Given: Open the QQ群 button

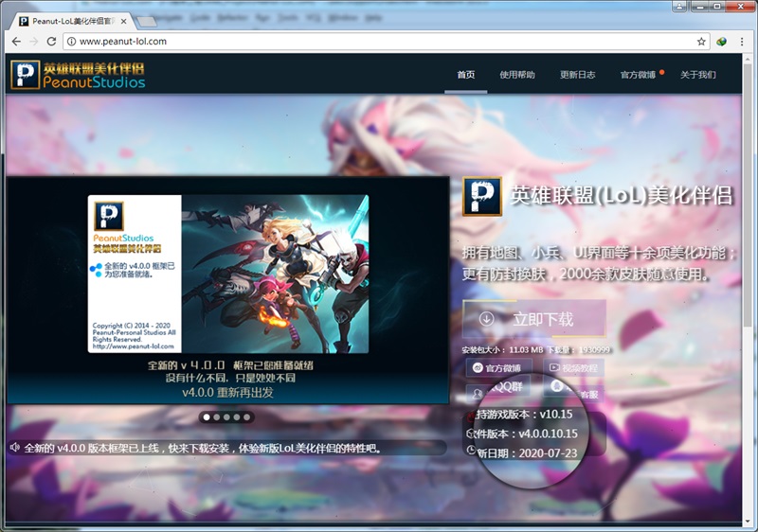Looking at the screenshot, I should pyautogui.click(x=499, y=390).
